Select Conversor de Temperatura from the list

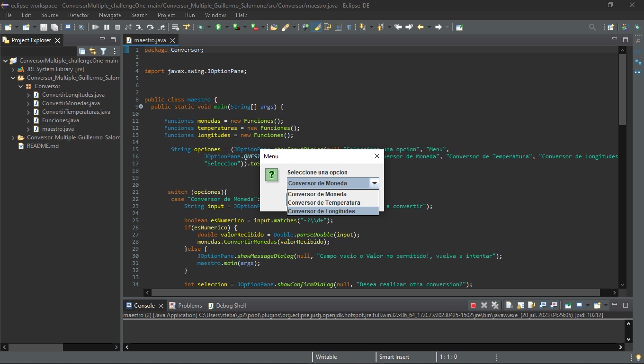pyautogui.click(x=324, y=203)
